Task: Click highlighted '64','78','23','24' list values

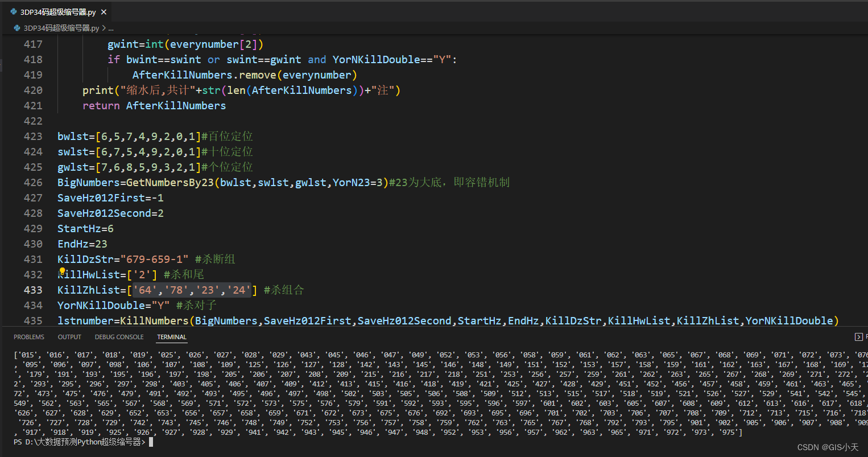Action: 192,290
